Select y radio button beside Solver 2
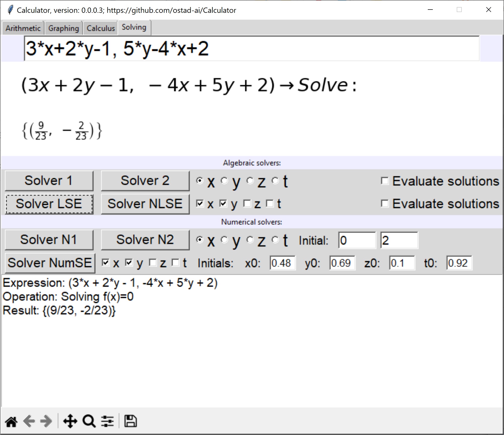Viewport: 504px width, 435px height. click(x=224, y=181)
